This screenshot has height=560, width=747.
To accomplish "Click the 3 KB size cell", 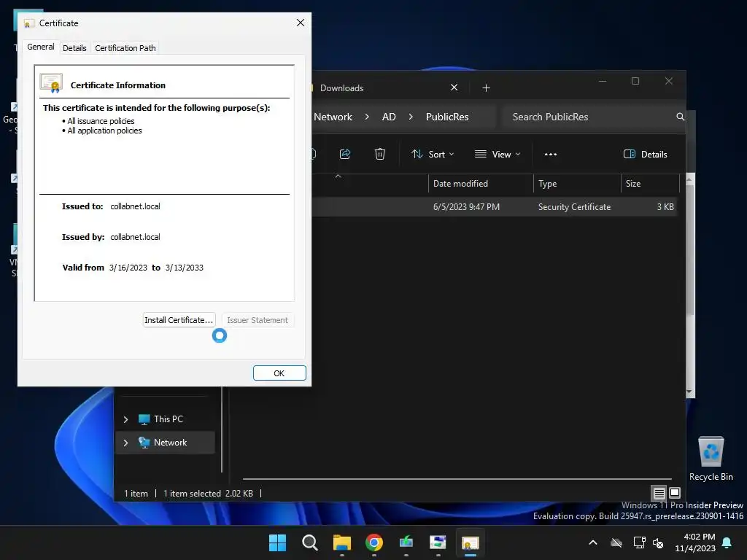I will coord(665,206).
